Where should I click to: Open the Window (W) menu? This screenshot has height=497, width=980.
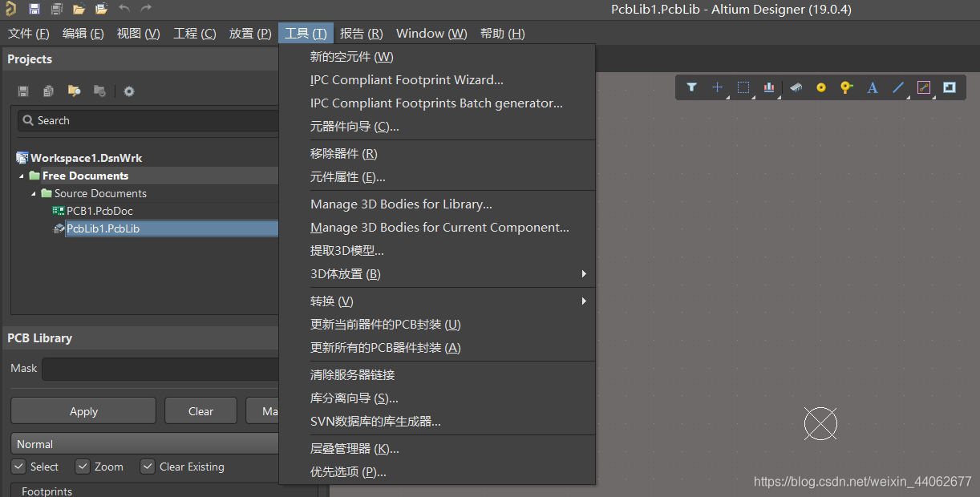431,33
